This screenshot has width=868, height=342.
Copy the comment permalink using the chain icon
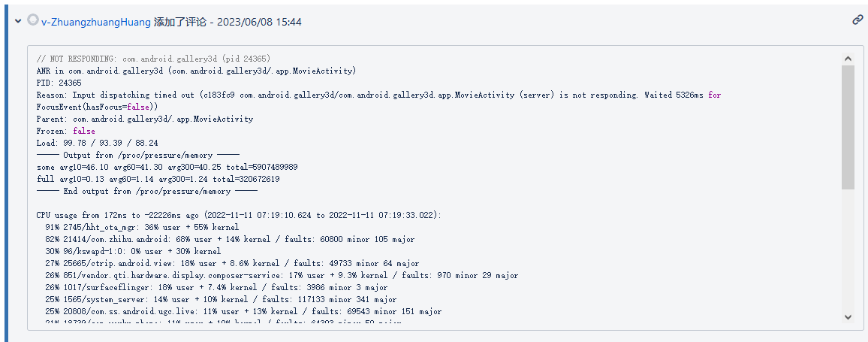pyautogui.click(x=857, y=20)
